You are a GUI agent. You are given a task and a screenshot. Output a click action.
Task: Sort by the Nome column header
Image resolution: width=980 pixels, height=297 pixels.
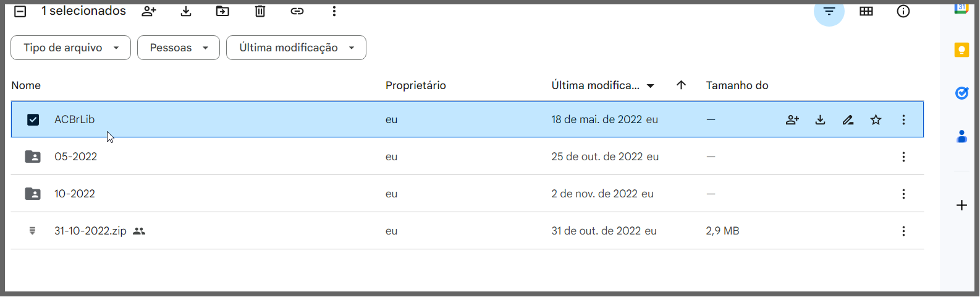[26, 85]
